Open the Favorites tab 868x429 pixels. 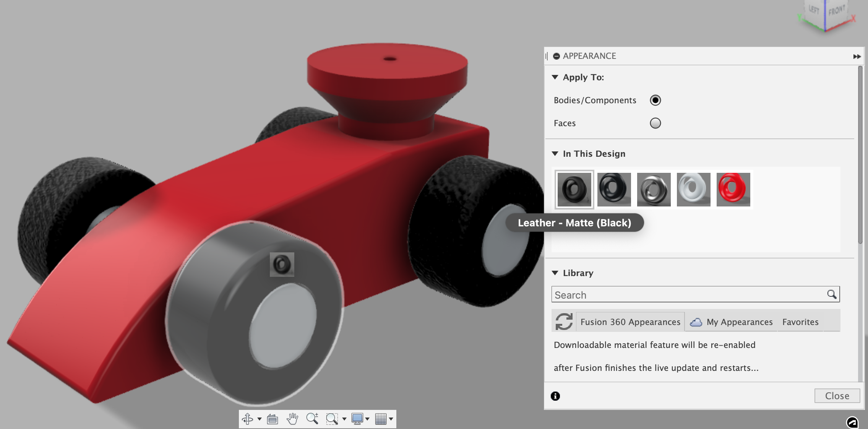tap(800, 322)
